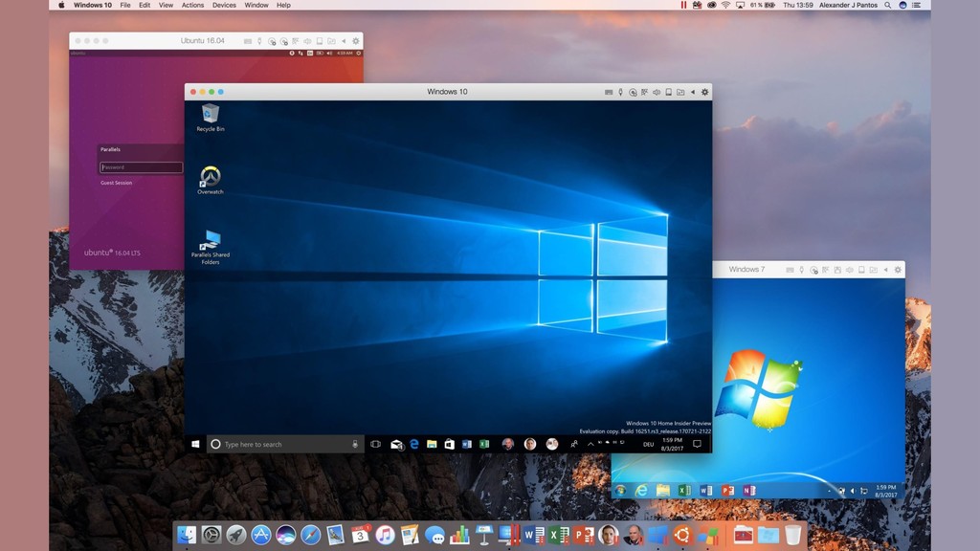This screenshot has height=551, width=980.
Task: Launch Excel from the Windows 7 taskbar
Action: (684, 491)
